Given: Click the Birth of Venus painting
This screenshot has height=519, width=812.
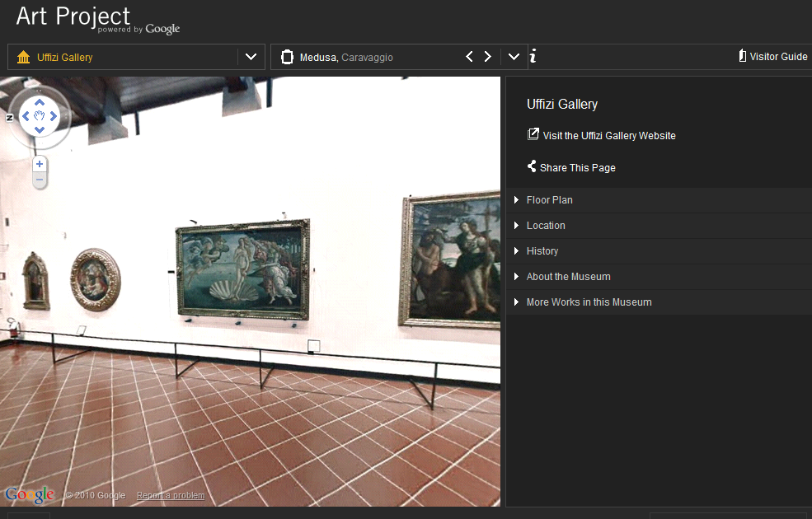Looking at the screenshot, I should point(242,269).
